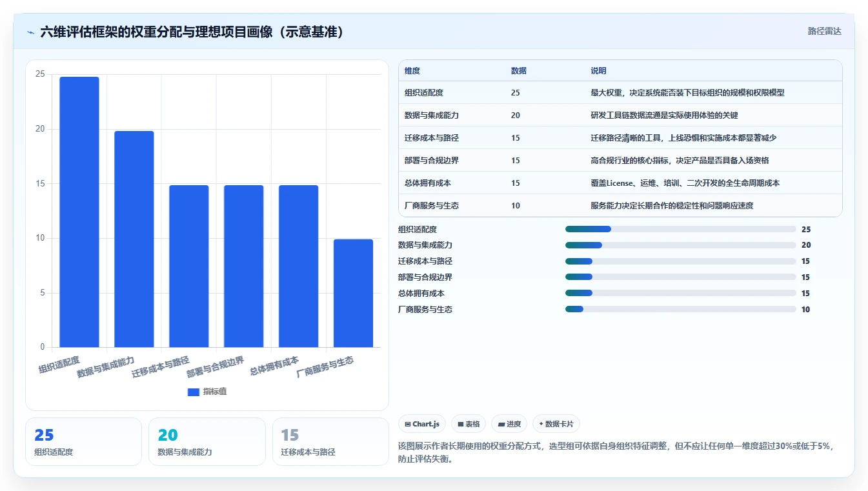The height and width of the screenshot is (491, 868).
Task: Click the 数据与集成能力 progress bar
Action: coord(681,245)
